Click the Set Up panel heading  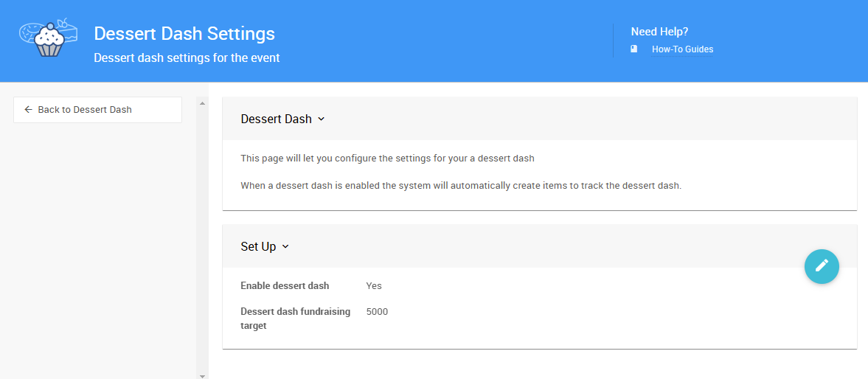point(258,247)
